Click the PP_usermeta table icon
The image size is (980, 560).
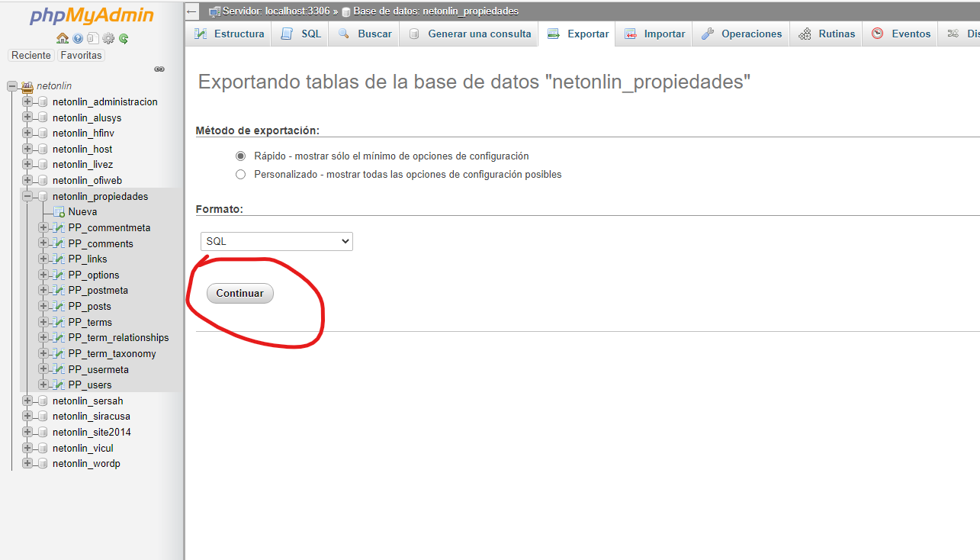click(59, 369)
